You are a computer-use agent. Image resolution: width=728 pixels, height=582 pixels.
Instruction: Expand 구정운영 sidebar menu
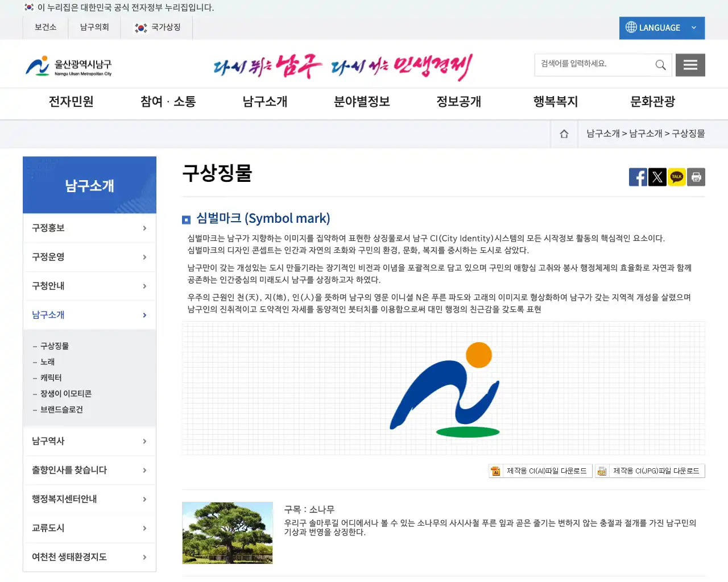tap(89, 257)
